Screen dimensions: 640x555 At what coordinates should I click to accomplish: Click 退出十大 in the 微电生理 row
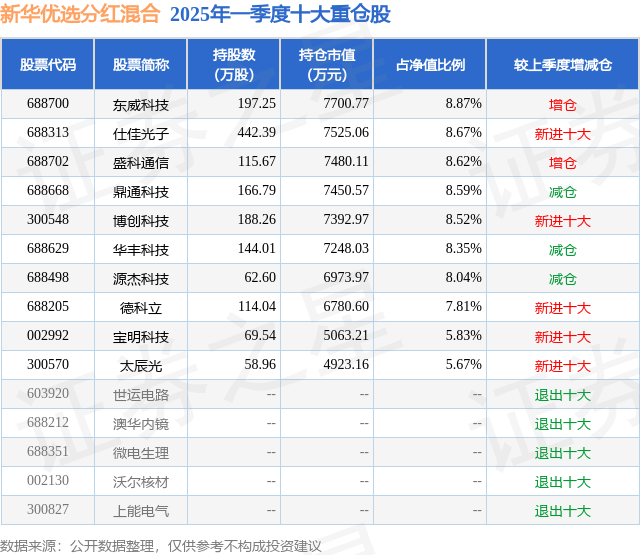click(x=563, y=453)
